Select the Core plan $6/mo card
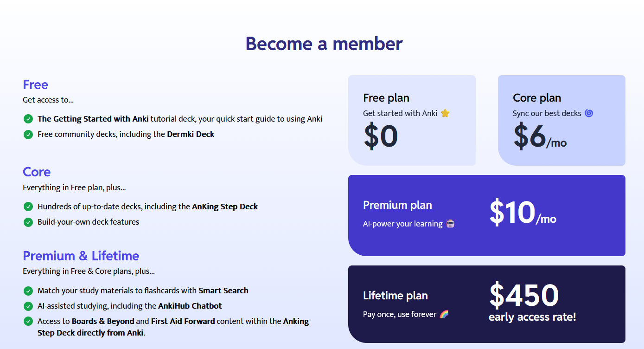The image size is (644, 349). (561, 120)
